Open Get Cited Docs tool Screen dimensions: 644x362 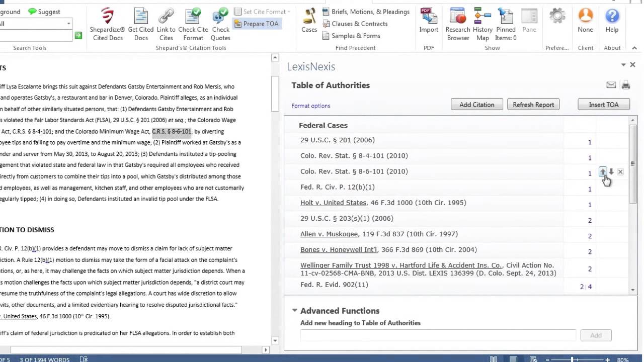(x=141, y=24)
